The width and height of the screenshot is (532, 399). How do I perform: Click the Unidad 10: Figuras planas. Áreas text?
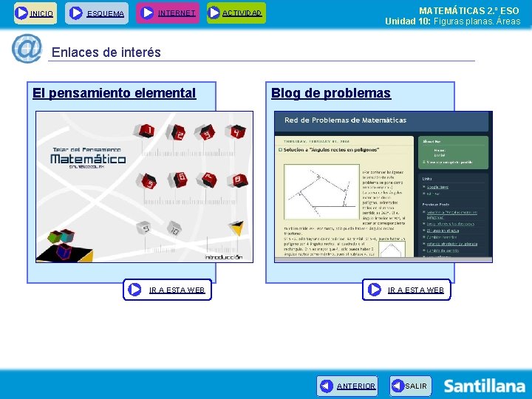(453, 21)
